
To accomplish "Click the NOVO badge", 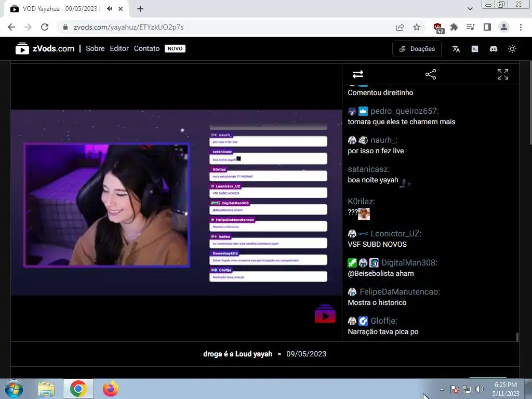I will click(x=175, y=48).
